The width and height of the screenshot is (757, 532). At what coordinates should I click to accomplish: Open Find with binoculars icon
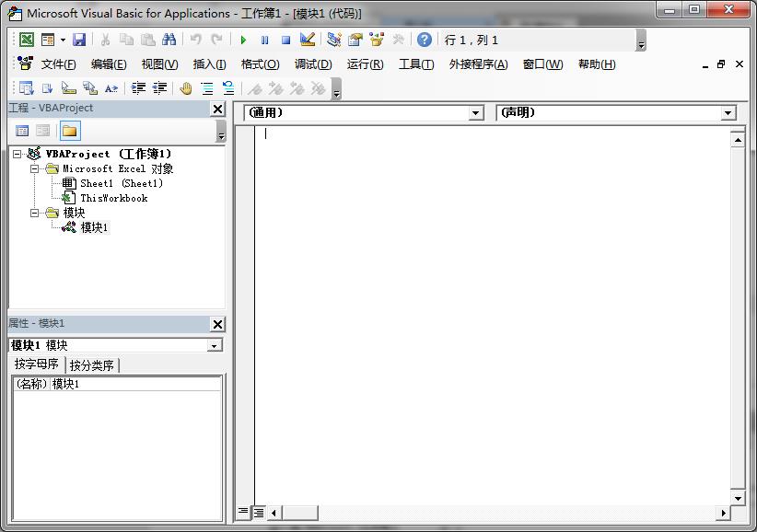coord(169,40)
